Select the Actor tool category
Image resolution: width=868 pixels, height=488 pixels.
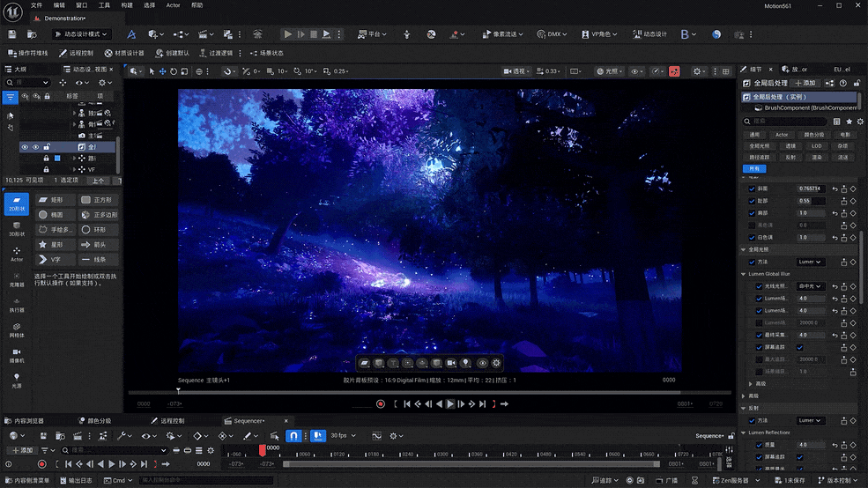[17, 255]
